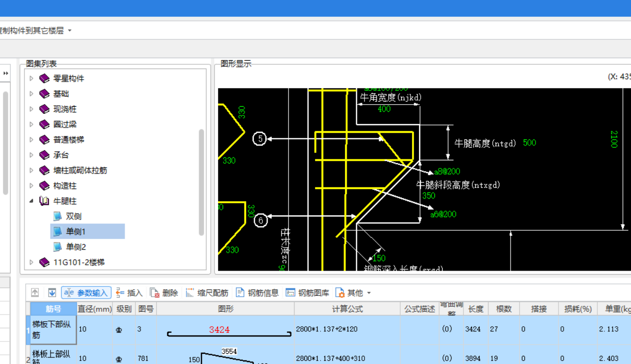Click the 承台 book icon
The width and height of the screenshot is (631, 364).
44,155
